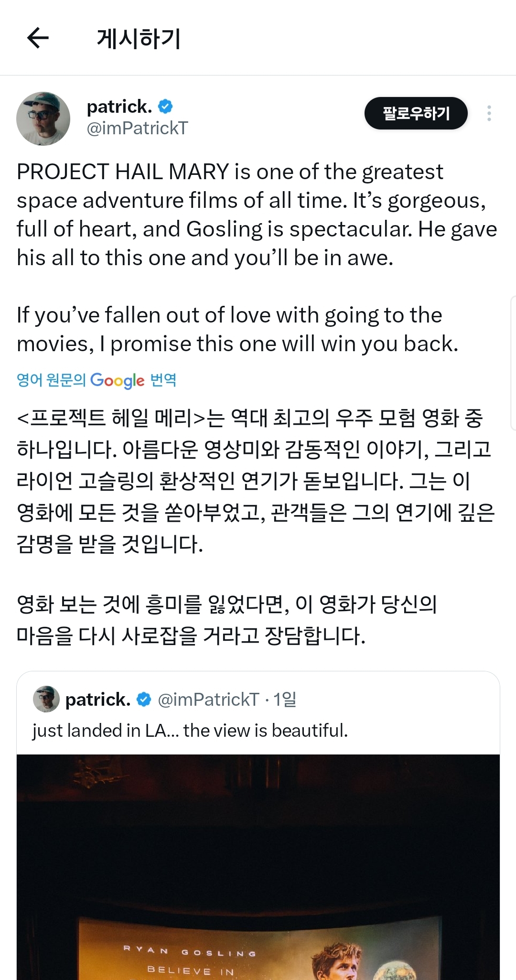Open @imPatrickT handle in quoted post
This screenshot has height=980, width=516.
(208, 700)
